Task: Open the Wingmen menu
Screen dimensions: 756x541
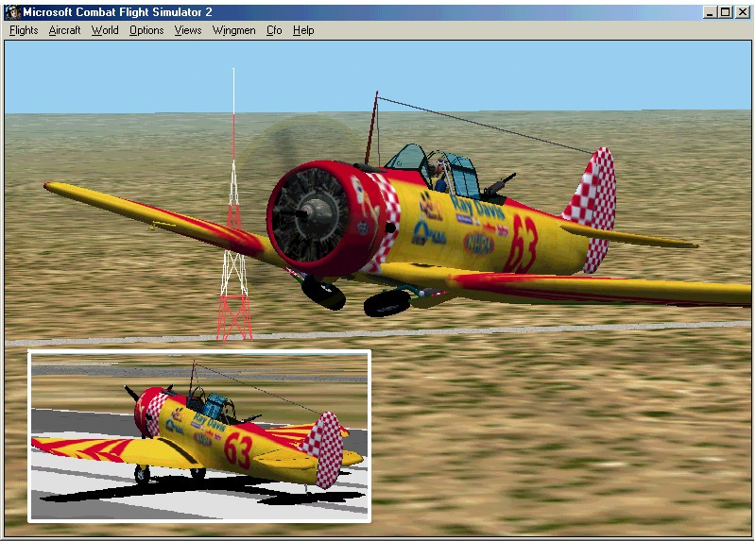Action: [233, 30]
